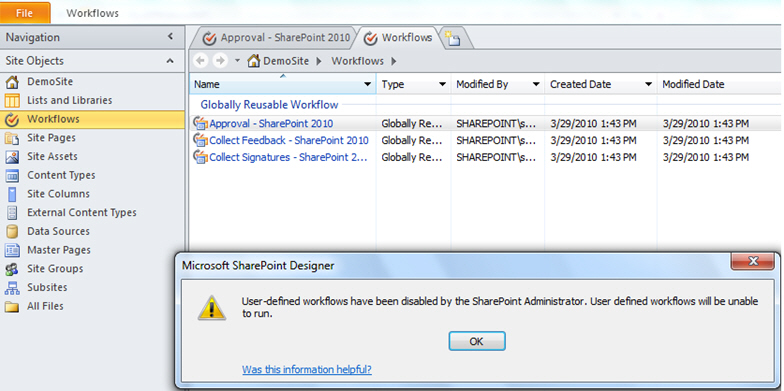Open Approval - SharePoint 2010 workflow link
Screen dimensions: 784x391
(x=271, y=124)
